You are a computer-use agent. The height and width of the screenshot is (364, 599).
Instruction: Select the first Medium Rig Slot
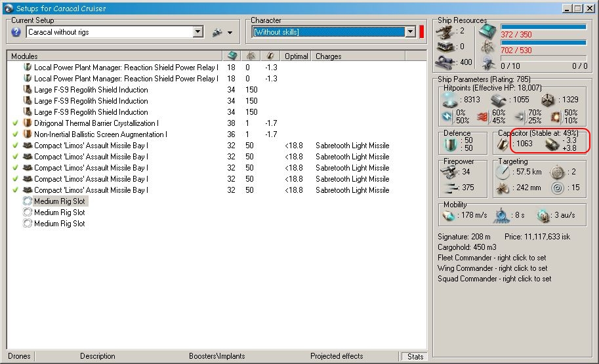coord(59,201)
